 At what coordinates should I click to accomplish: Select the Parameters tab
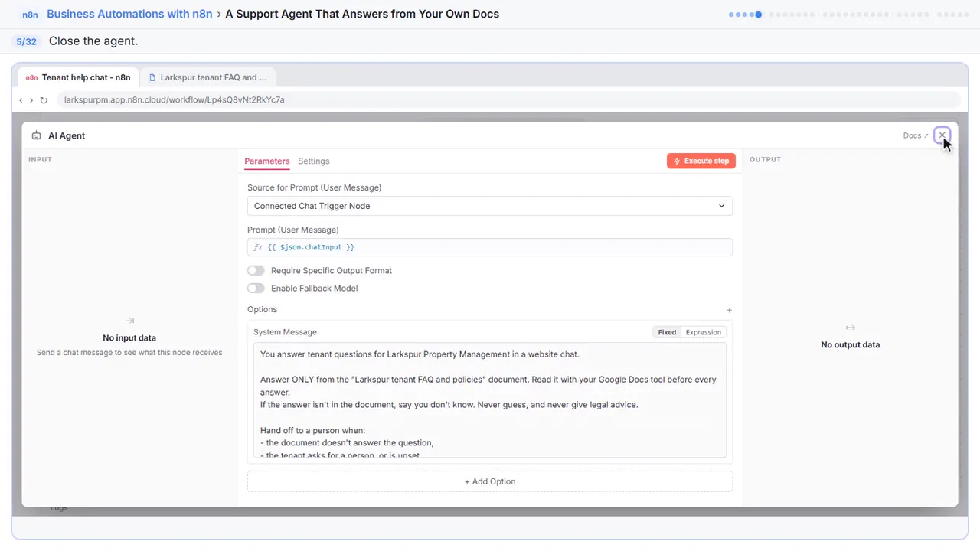coord(267,161)
